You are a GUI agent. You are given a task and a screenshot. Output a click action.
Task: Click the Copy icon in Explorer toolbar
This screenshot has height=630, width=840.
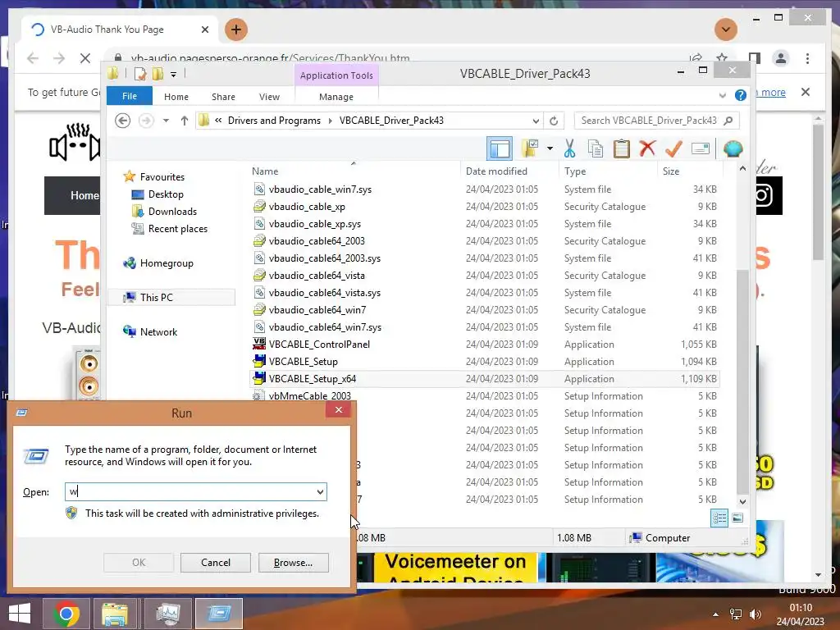click(596, 148)
